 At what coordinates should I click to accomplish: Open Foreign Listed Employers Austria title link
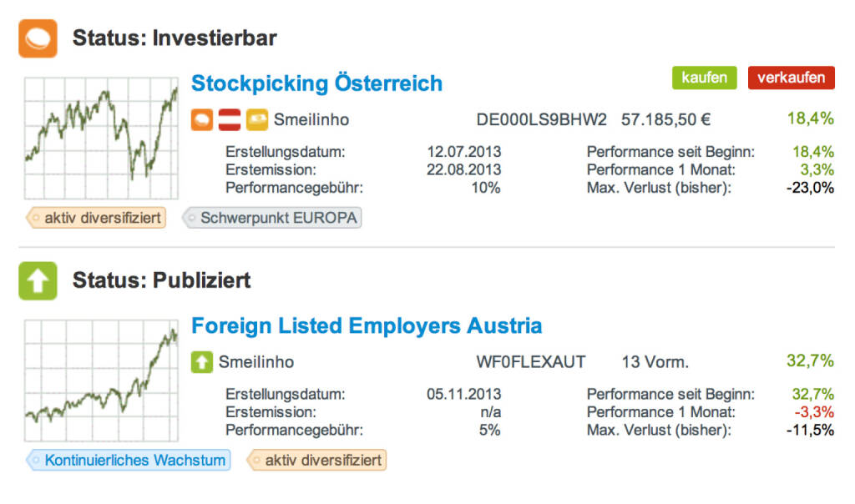pos(367,325)
